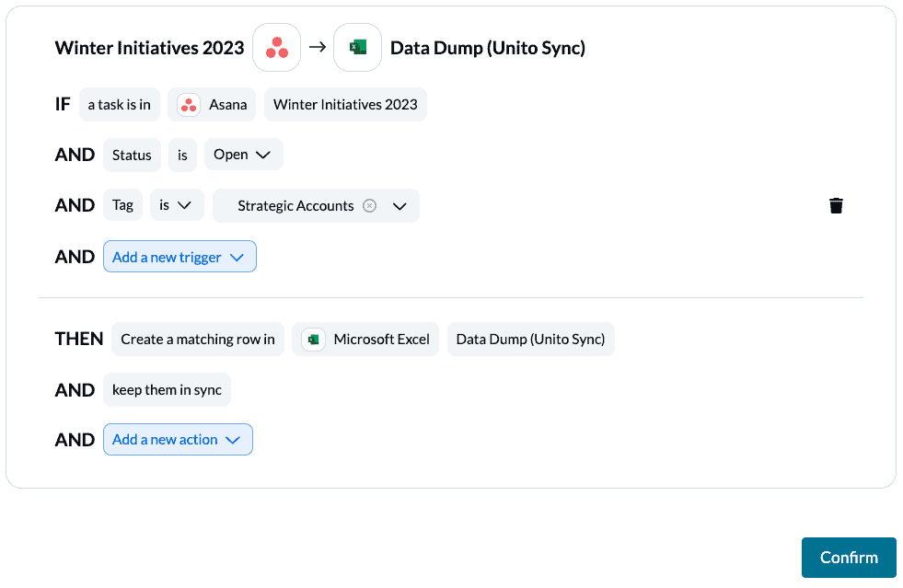Open the Add a new trigger dropdown
Screen dimensions: 903x588
pos(179,257)
